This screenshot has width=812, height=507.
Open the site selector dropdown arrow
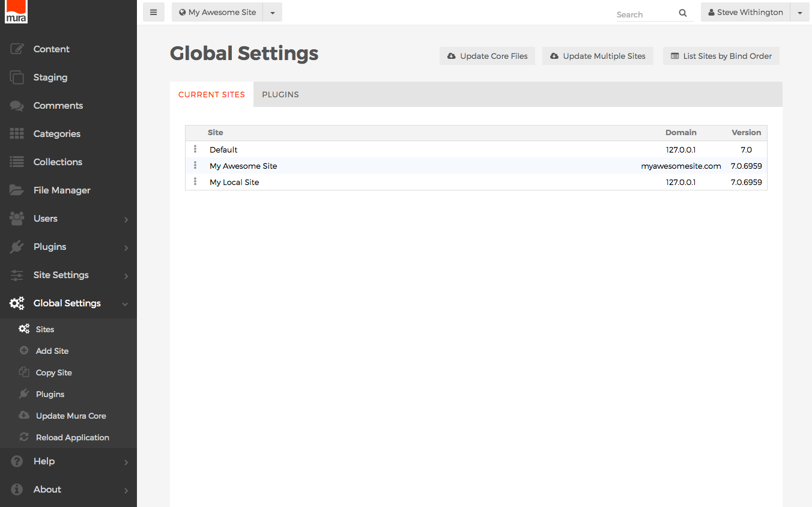(273, 13)
